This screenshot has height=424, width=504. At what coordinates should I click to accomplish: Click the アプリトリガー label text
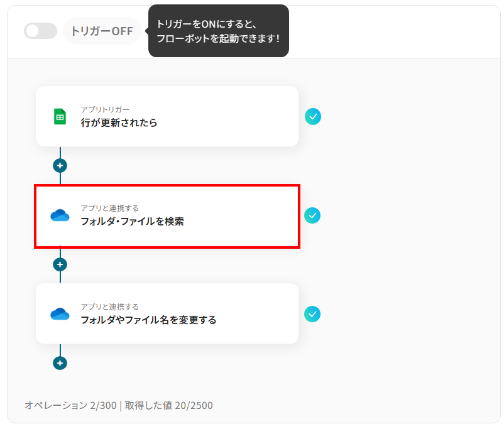[105, 109]
